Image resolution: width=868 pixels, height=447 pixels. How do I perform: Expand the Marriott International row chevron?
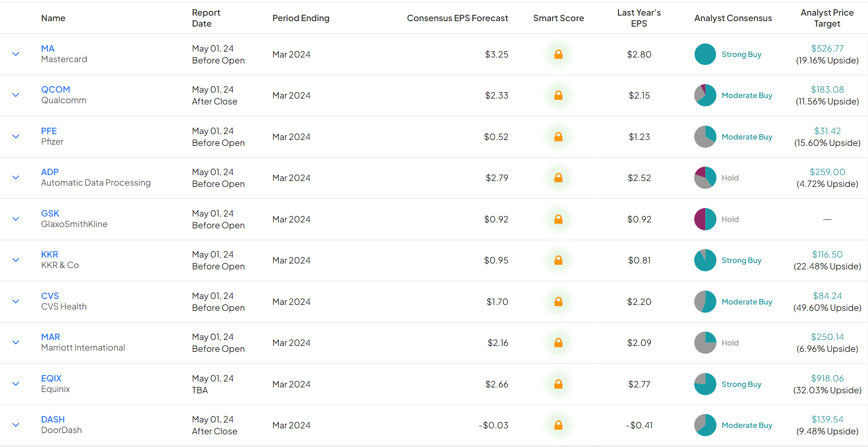click(x=16, y=343)
